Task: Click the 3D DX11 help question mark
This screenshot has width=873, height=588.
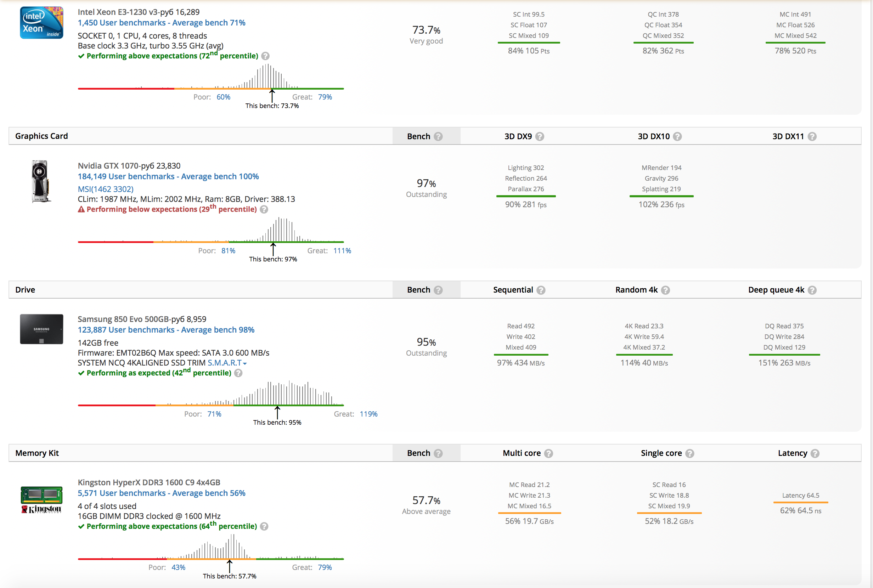Action: coord(812,136)
